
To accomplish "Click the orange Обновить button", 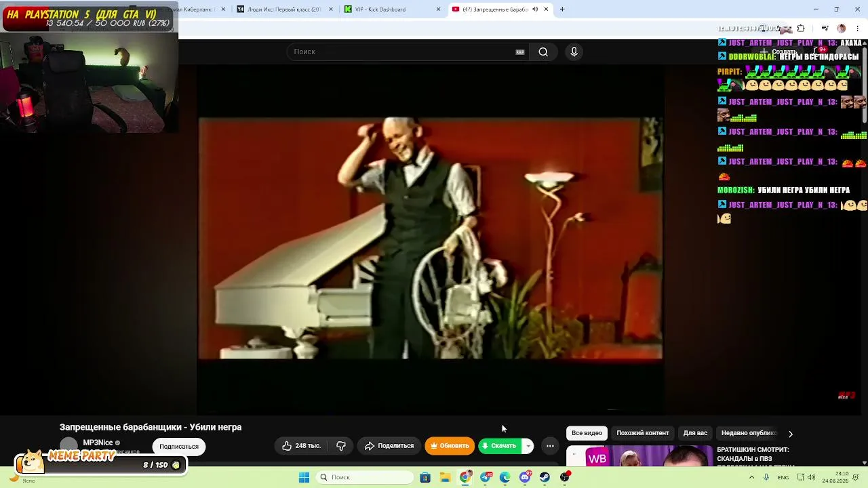I will 450,446.
